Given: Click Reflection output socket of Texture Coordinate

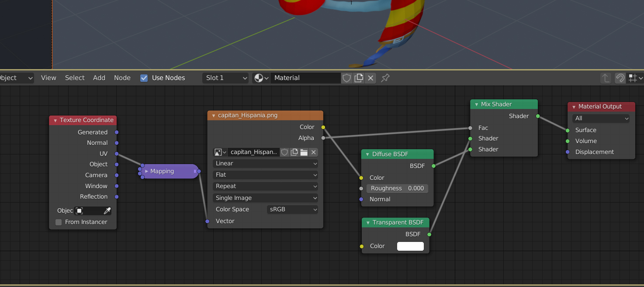Looking at the screenshot, I should 117,197.
